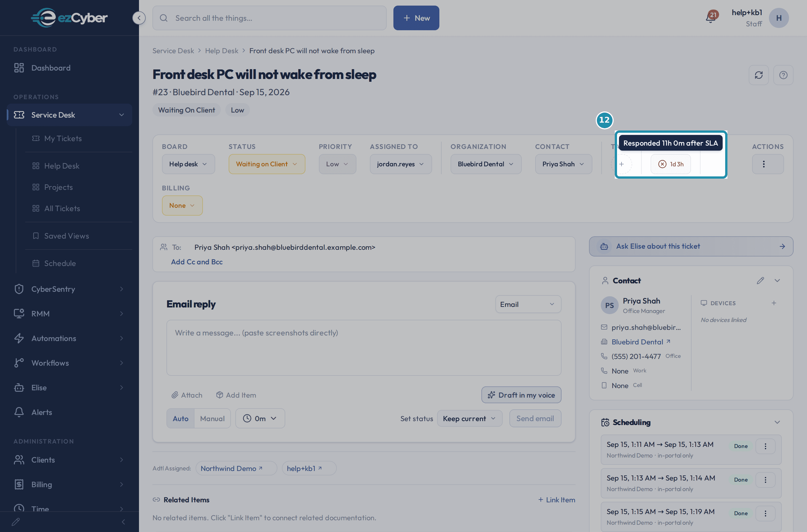The width and height of the screenshot is (807, 532).
Task: Click the Attach paperclip button
Action: coord(187,395)
